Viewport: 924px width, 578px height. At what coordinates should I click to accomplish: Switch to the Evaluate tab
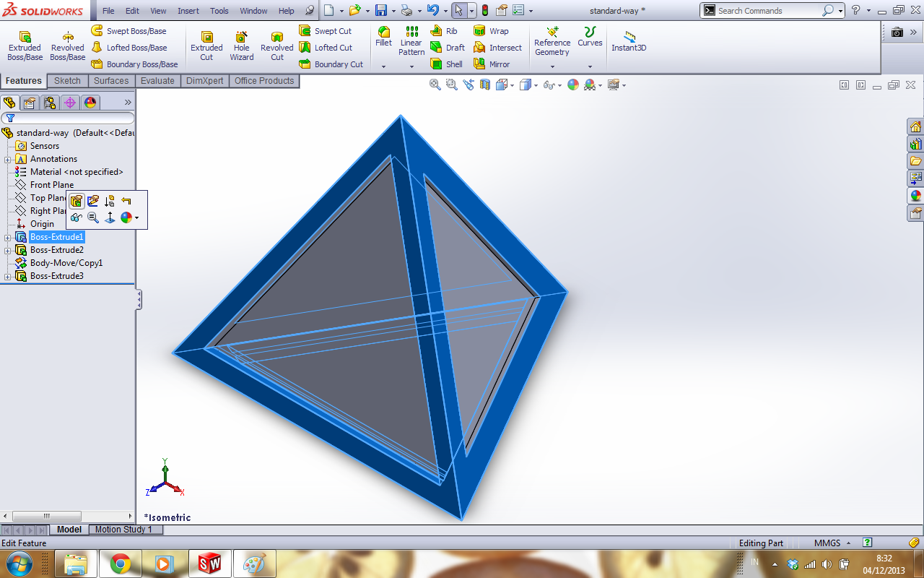point(157,81)
